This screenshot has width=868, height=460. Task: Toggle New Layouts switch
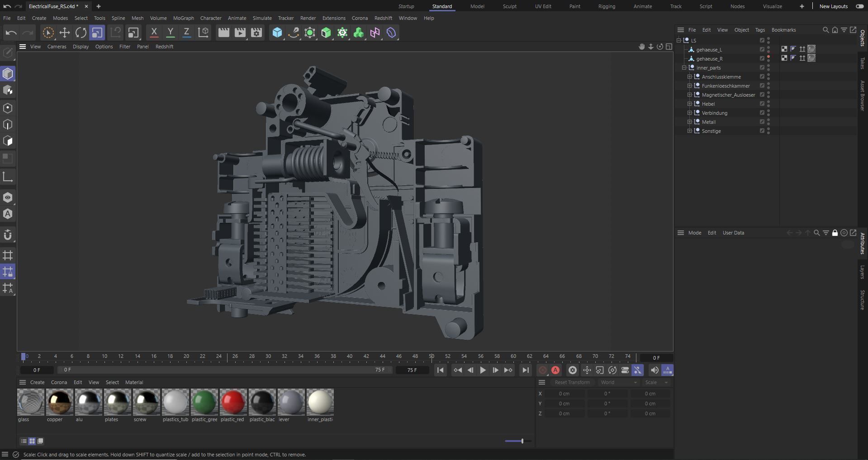coord(859,6)
